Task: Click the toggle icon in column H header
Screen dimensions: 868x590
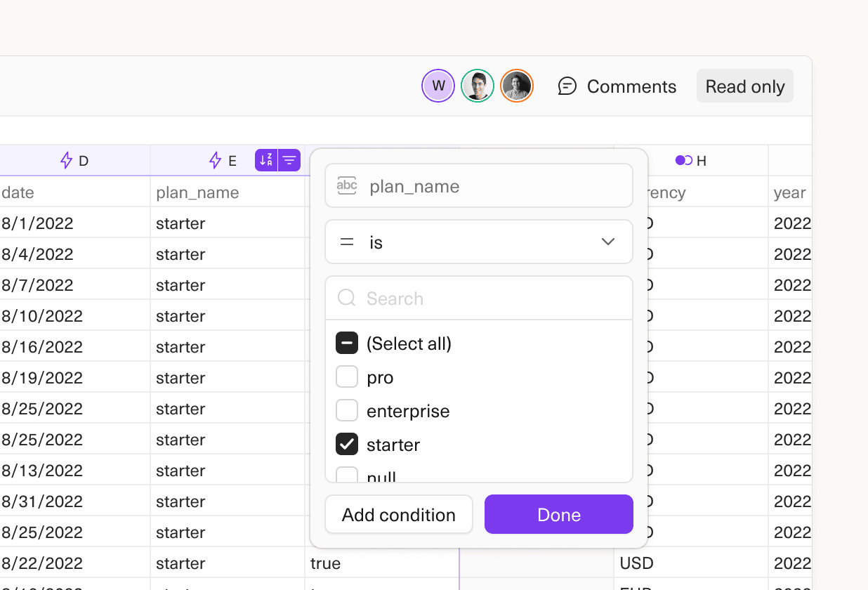Action: (x=683, y=161)
